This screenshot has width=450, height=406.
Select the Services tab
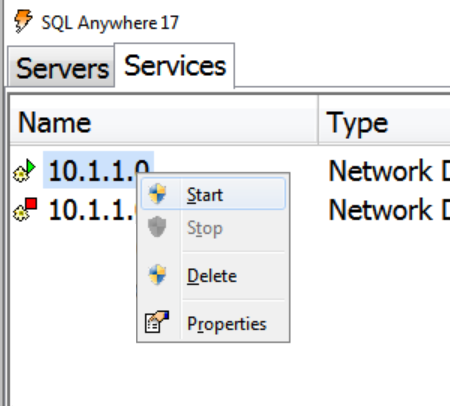tap(175, 66)
